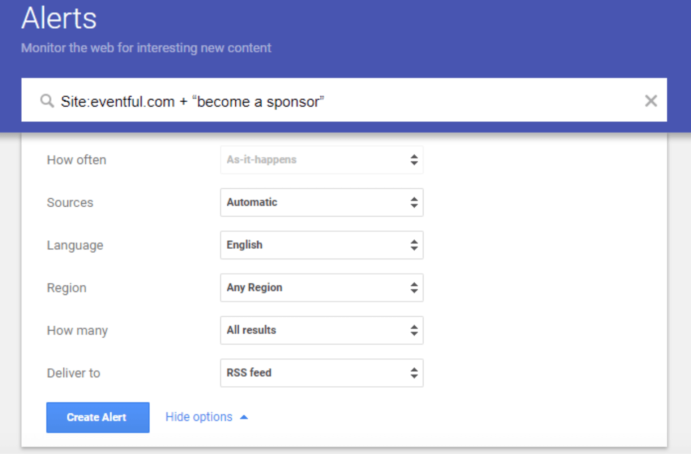The width and height of the screenshot is (691, 454).
Task: Open the Deliver to RSS feed dropdown
Action: (322, 373)
